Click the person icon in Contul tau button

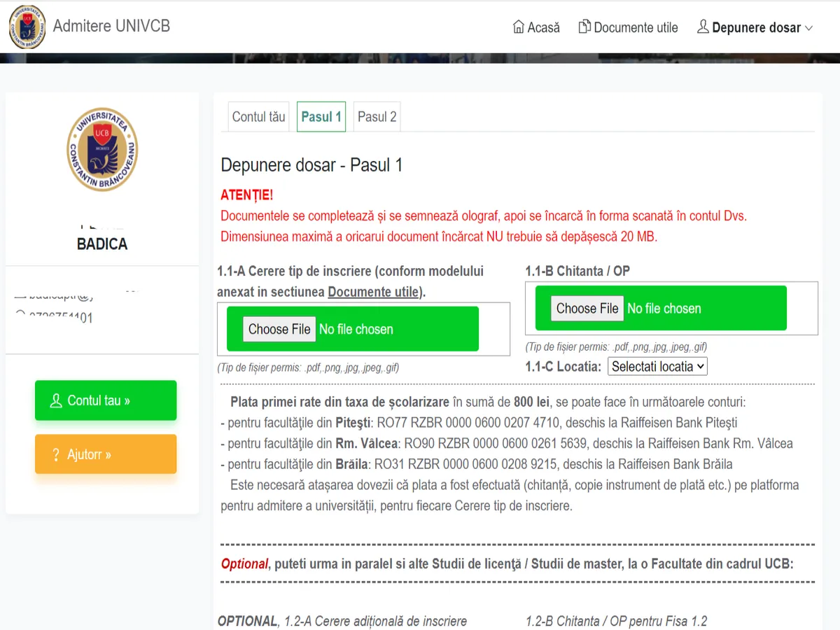click(56, 400)
